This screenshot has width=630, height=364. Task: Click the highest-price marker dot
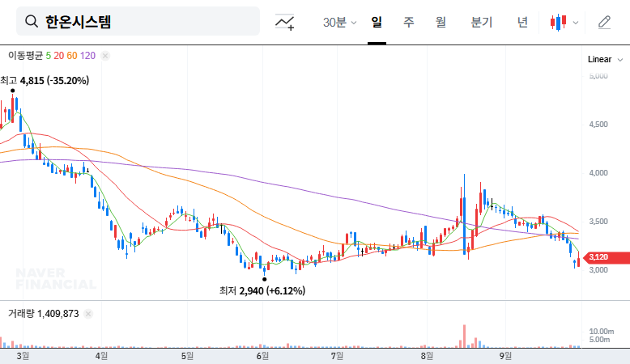click(x=12, y=91)
